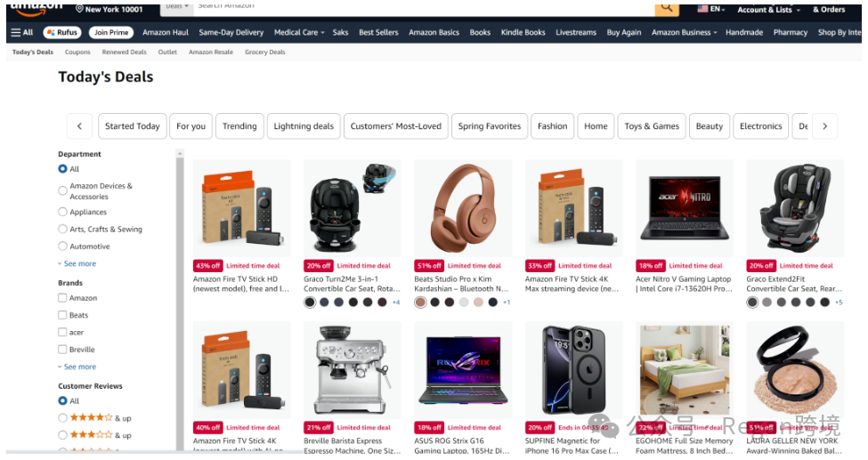Viewport: 868px width, 460px height.
Task: Click the Join Prime button
Action: 111,33
